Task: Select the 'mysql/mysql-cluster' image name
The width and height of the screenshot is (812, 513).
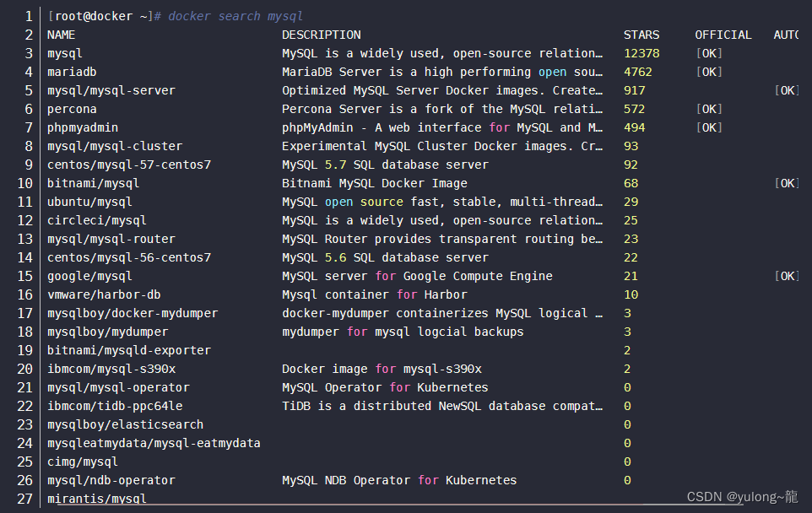Action: pos(115,147)
